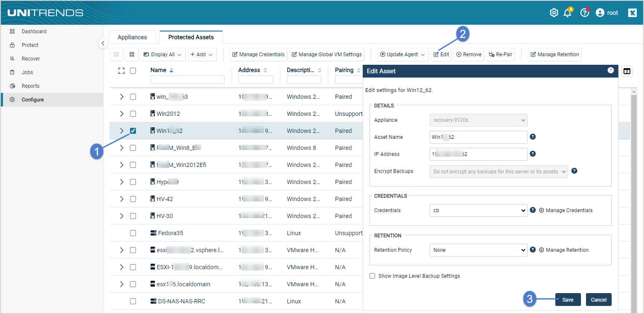The width and height of the screenshot is (644, 314).
Task: Check the HV-30 row checkbox
Action: tap(133, 216)
